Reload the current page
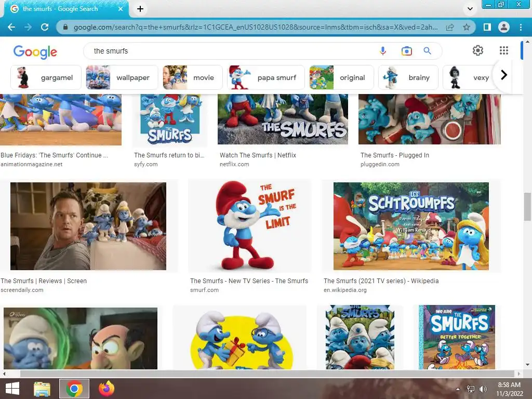Viewport: 532px width, 399px height. tap(45, 27)
